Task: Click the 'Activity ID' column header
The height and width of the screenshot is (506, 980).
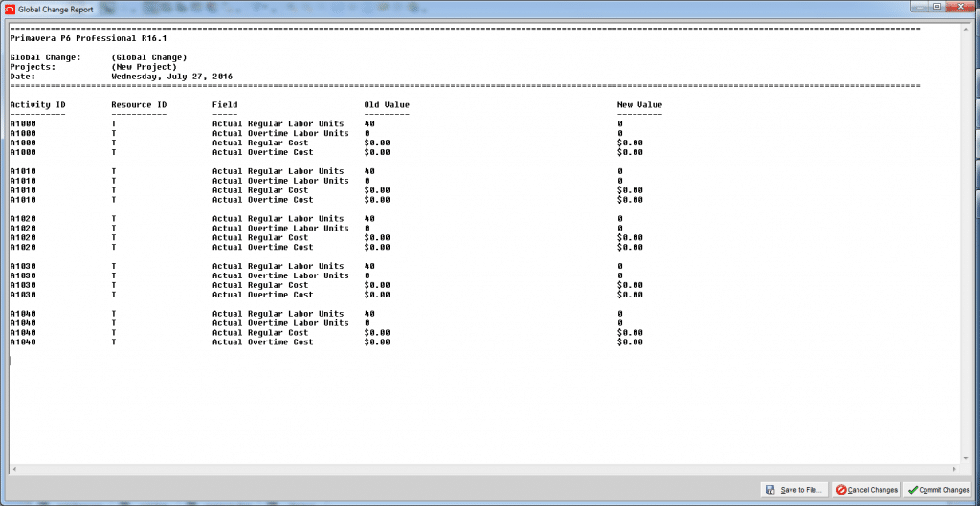Action: pyautogui.click(x=37, y=105)
